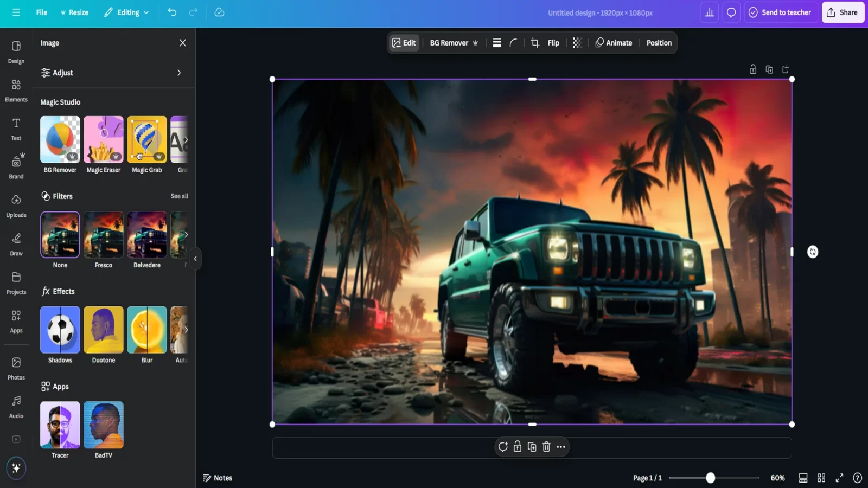868x488 pixels.
Task: Click the rotate handle beside image
Action: [813, 252]
